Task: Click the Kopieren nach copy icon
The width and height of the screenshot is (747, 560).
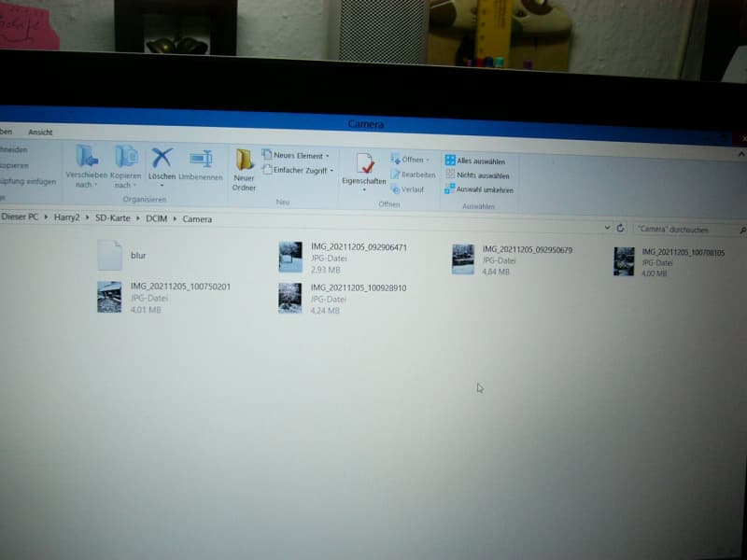Action: (x=126, y=157)
